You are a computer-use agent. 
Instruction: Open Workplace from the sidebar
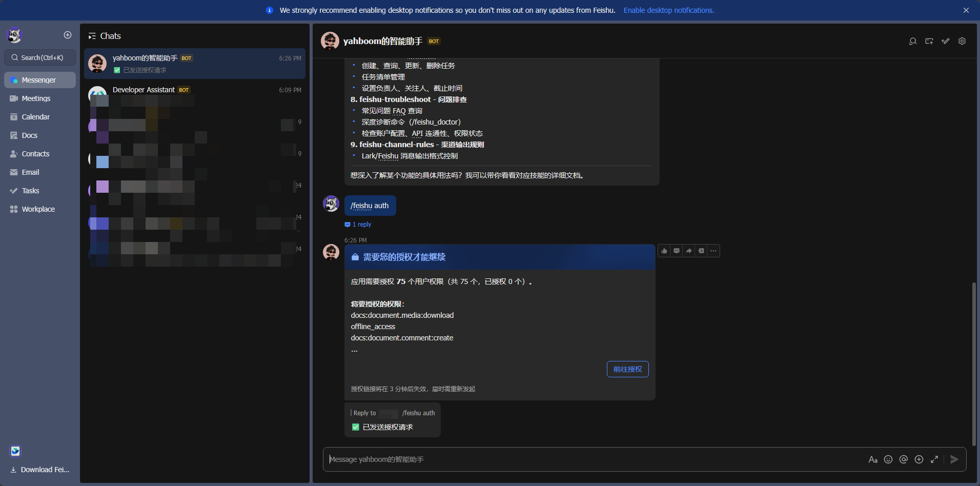(x=40, y=209)
